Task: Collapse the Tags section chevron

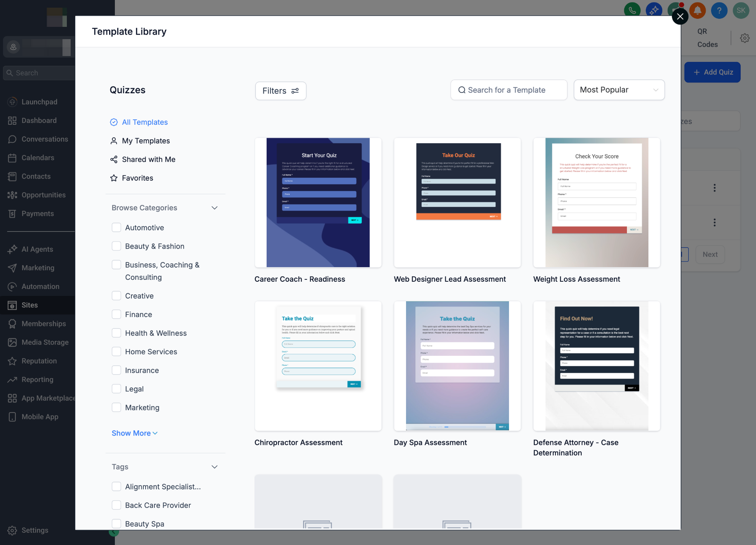Action: pos(214,467)
